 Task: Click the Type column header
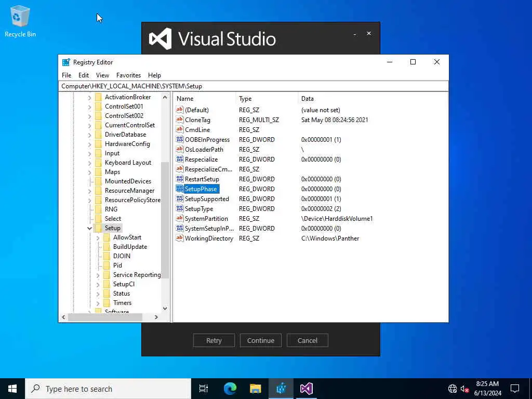tap(267, 99)
